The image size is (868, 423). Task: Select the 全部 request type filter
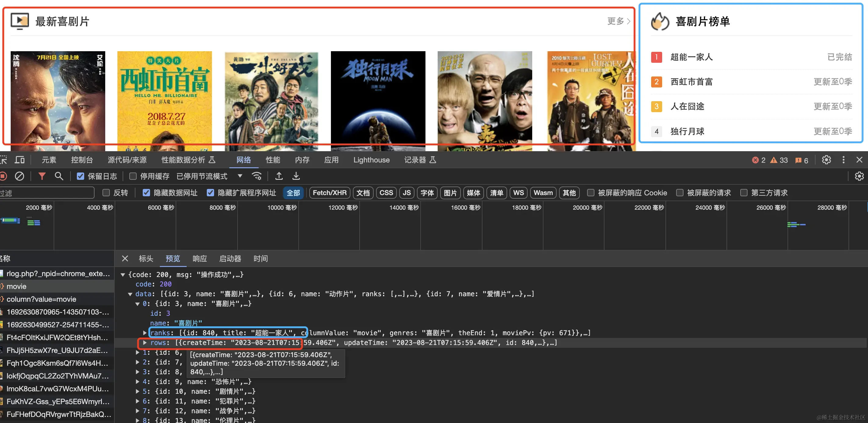click(293, 193)
